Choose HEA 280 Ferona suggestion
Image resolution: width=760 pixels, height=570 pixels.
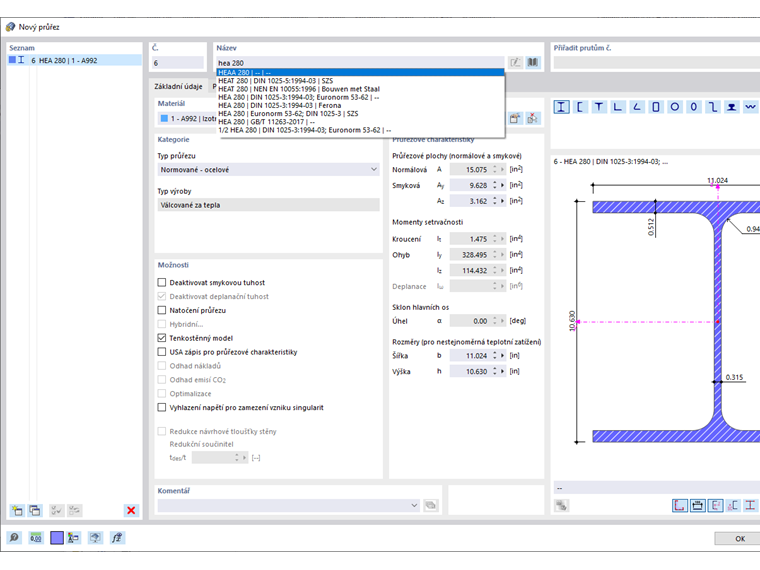[361, 105]
